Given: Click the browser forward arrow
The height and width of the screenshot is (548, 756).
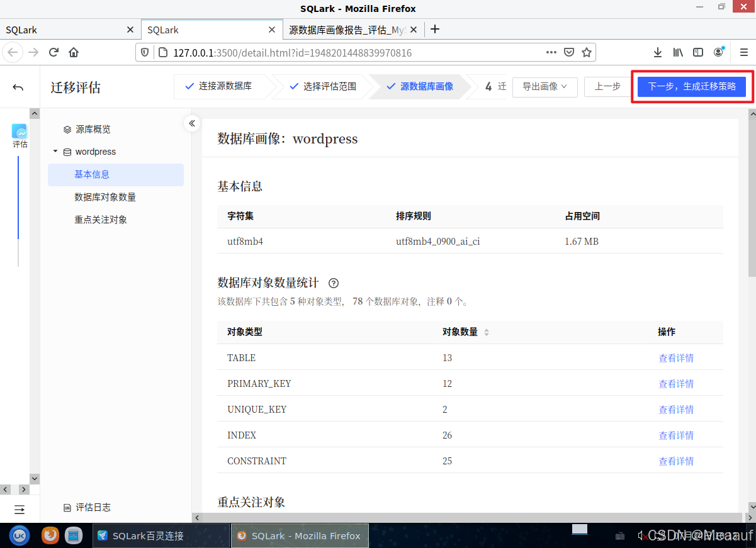Looking at the screenshot, I should [33, 52].
